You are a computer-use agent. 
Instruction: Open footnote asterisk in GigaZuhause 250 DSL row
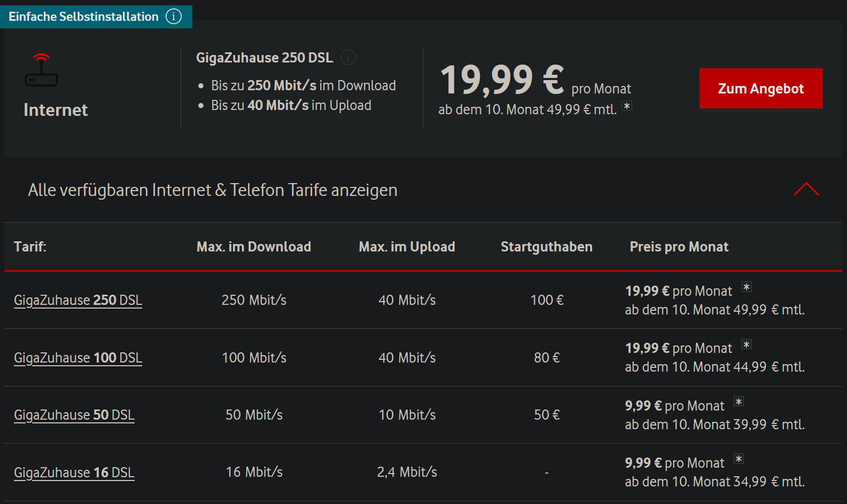[x=747, y=287]
